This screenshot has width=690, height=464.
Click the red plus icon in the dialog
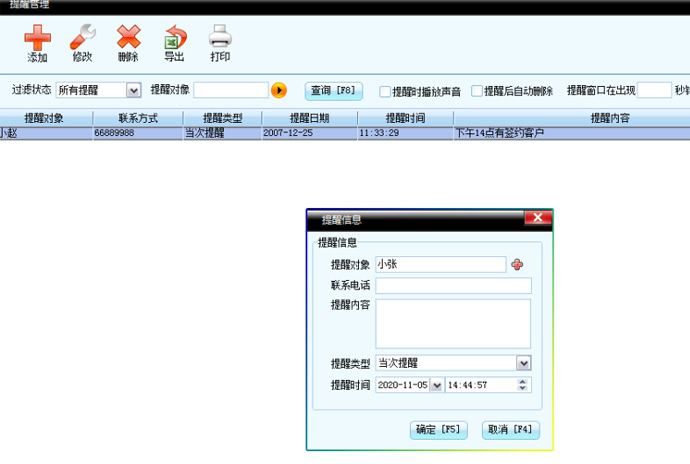(x=517, y=265)
